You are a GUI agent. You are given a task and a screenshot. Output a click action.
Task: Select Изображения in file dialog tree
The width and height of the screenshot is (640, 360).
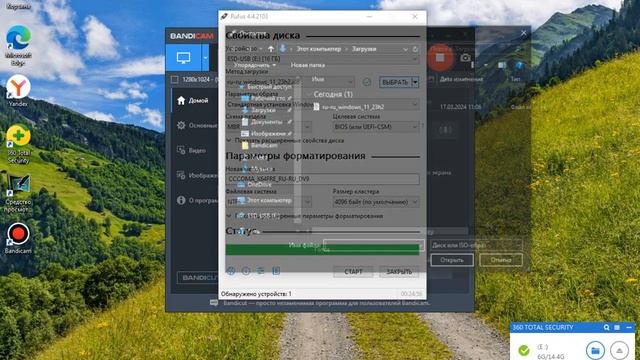(x=266, y=133)
